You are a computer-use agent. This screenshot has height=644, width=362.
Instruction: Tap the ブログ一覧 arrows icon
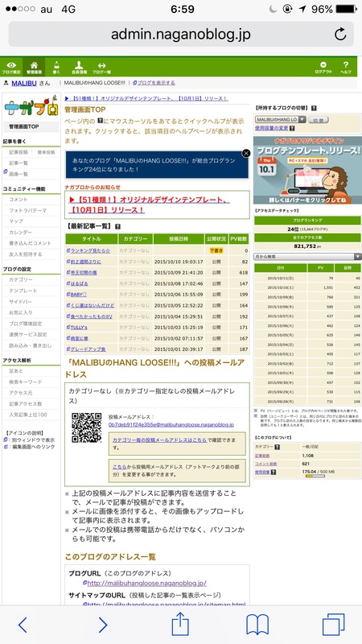pyautogui.click(x=101, y=67)
